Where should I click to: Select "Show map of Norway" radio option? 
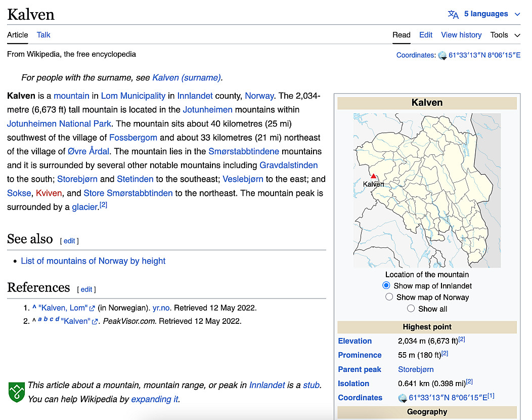389,297
